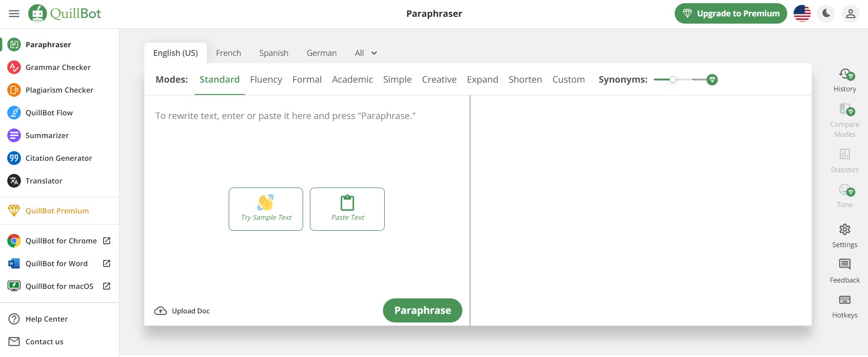868x357 pixels.
Task: Open the Statistics panel
Action: pos(845,161)
